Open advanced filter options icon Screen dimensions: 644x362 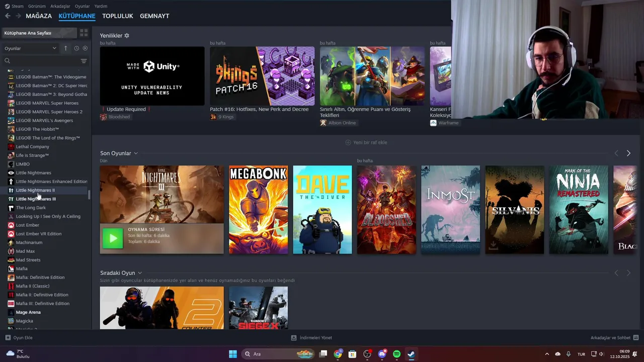(x=84, y=61)
